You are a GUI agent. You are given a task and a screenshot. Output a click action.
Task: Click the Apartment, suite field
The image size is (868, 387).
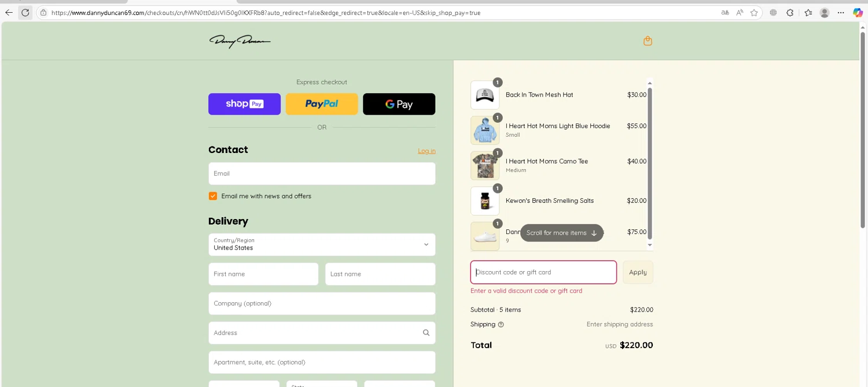pyautogui.click(x=322, y=362)
